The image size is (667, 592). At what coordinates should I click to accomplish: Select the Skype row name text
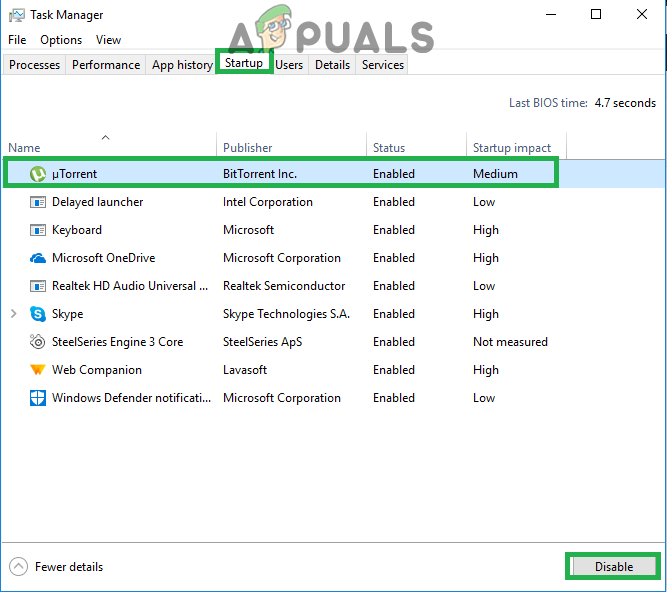pos(68,314)
